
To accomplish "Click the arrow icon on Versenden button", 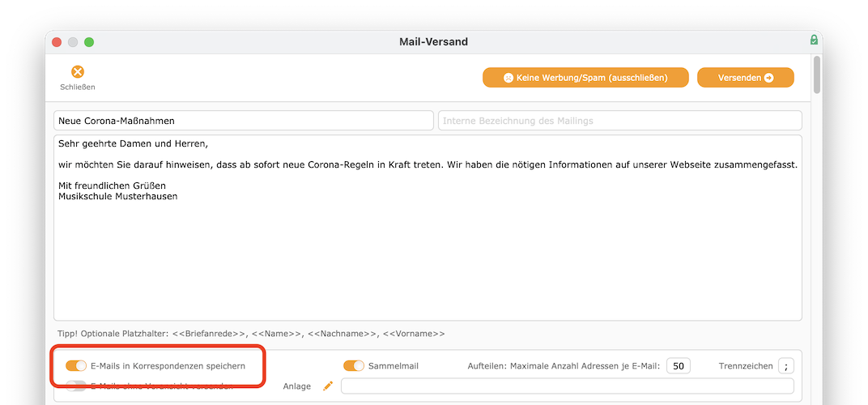I will [769, 78].
